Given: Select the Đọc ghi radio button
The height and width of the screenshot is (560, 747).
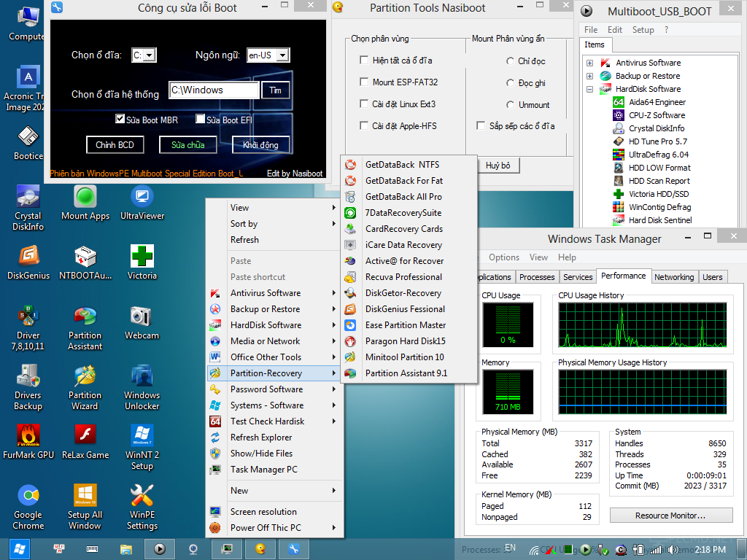Looking at the screenshot, I should 510,83.
